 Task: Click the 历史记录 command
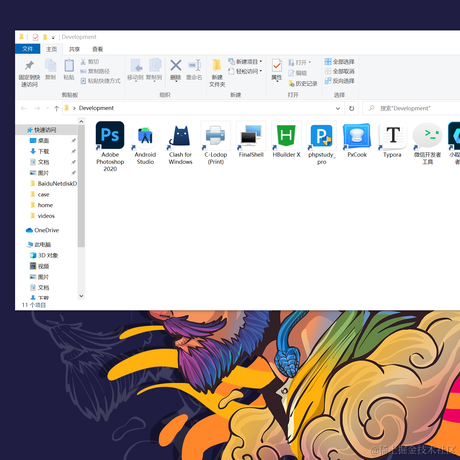click(303, 83)
